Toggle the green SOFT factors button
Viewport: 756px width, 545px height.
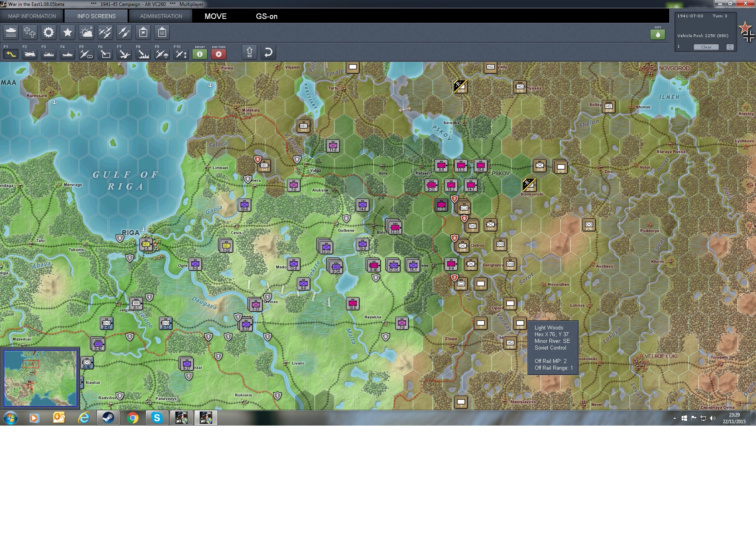(x=658, y=35)
